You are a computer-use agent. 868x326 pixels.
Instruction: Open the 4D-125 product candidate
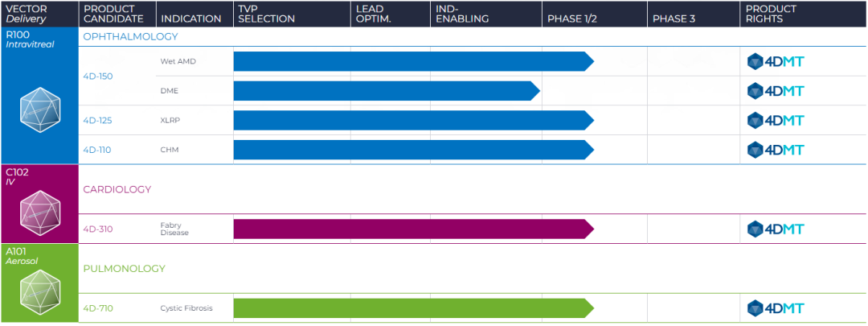pos(98,121)
